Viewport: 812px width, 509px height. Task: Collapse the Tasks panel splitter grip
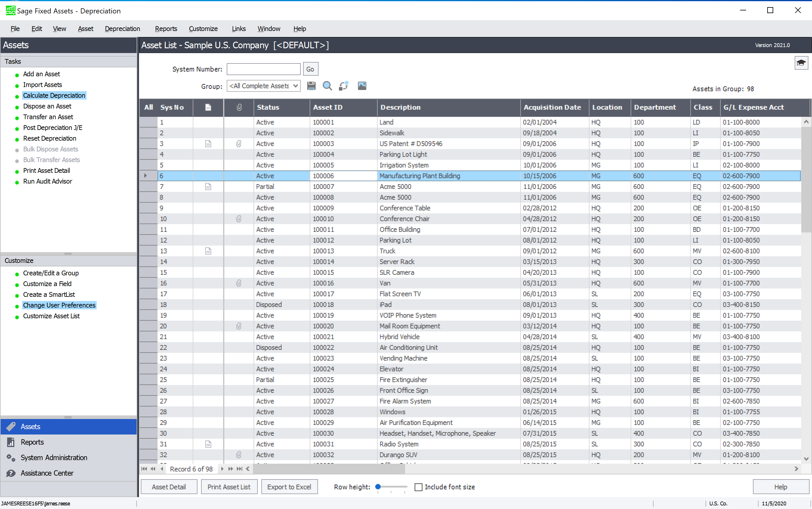[68, 254]
